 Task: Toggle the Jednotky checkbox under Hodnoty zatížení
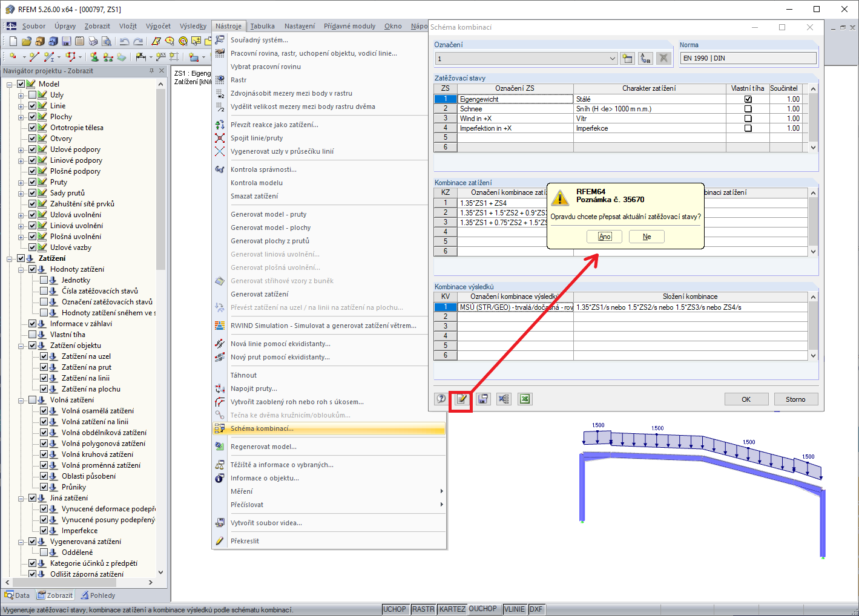click(x=44, y=280)
